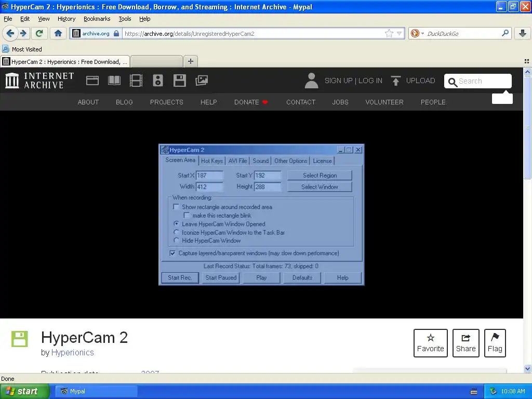Open the search engine selector dropdown
The width and height of the screenshot is (532, 399).
pos(423,33)
